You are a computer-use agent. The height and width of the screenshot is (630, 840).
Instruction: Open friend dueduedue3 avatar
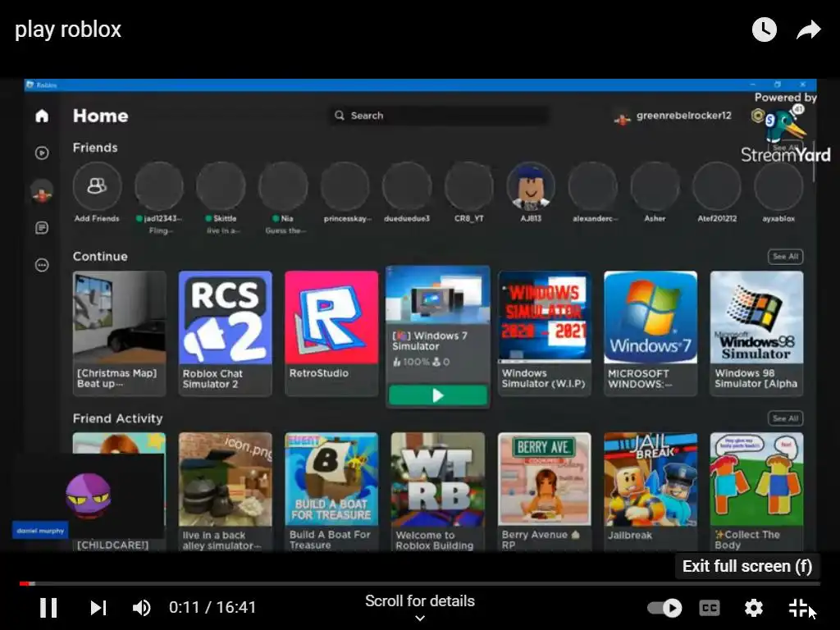[x=407, y=186]
